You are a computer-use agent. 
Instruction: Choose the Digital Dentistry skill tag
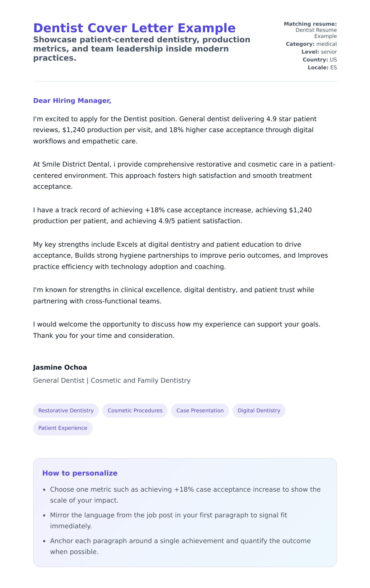click(259, 410)
